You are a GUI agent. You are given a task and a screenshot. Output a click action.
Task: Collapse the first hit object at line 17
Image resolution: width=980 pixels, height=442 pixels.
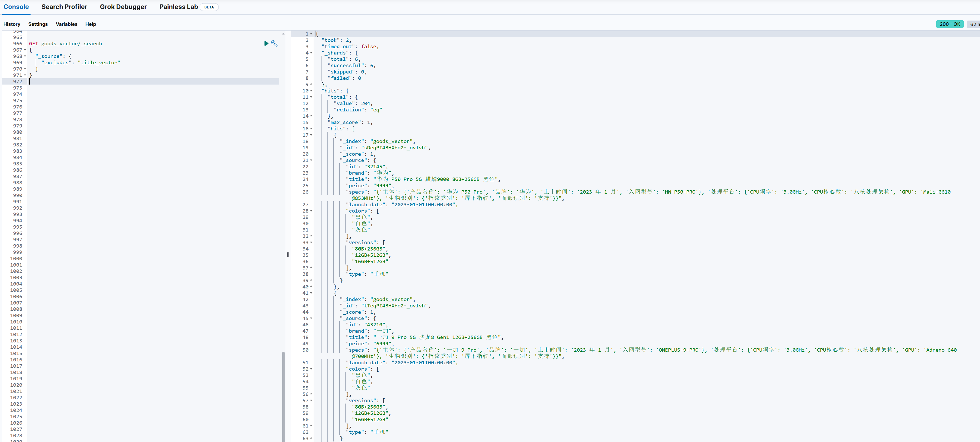tap(311, 135)
